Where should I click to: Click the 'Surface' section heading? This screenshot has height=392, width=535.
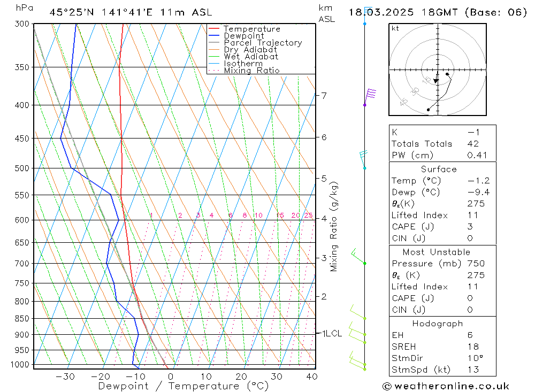point(439,169)
